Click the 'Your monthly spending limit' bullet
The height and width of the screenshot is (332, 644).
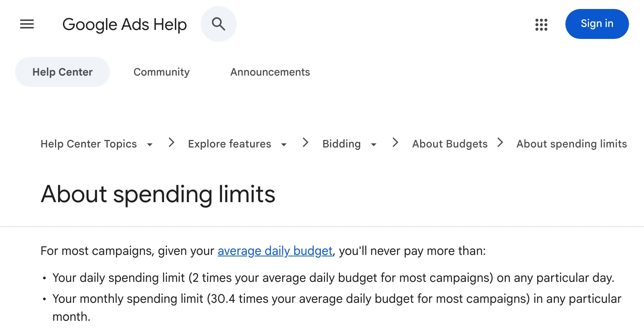point(337,308)
